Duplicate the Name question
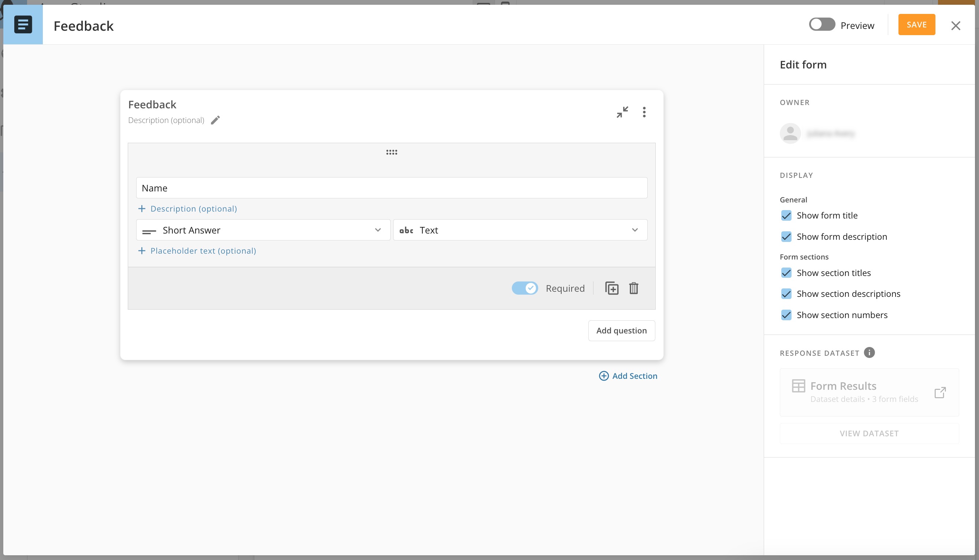This screenshot has width=979, height=560. [612, 288]
